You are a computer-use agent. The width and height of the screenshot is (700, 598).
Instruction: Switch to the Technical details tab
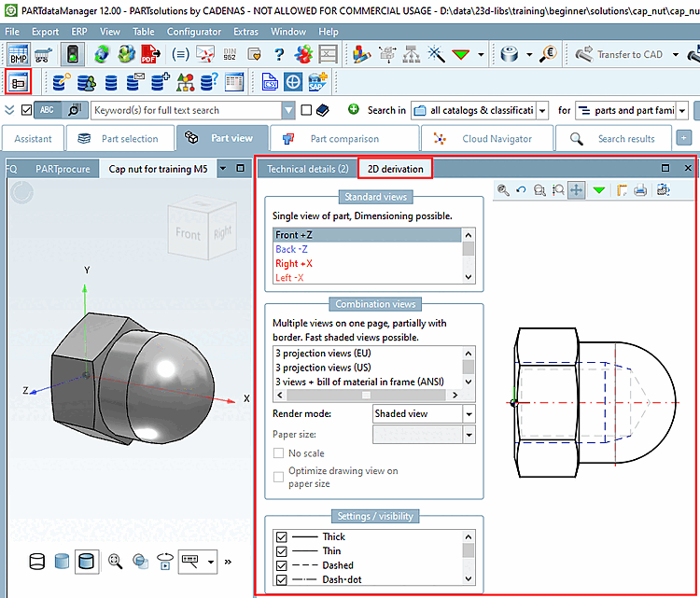coord(307,169)
